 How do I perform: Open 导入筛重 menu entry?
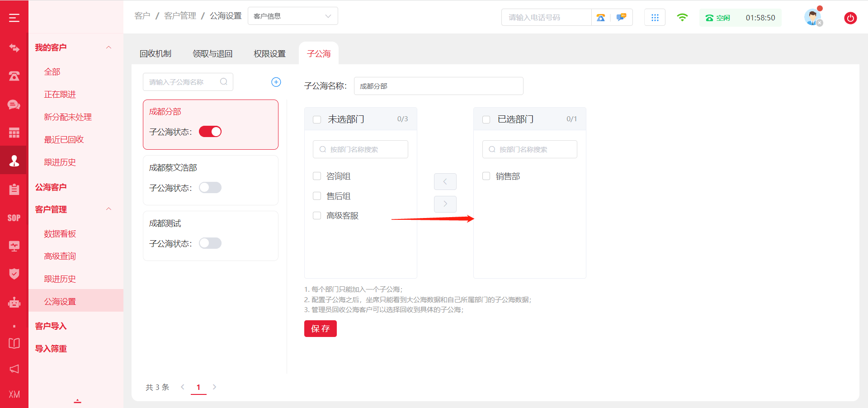51,348
